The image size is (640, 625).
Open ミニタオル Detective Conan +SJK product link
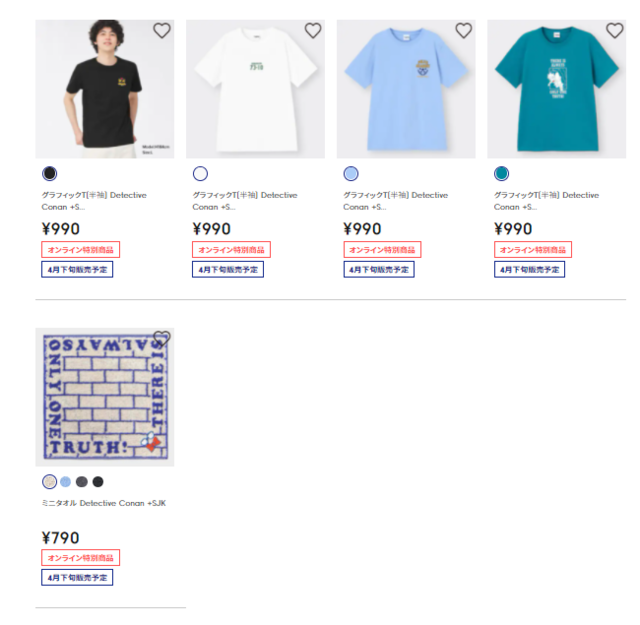104,503
